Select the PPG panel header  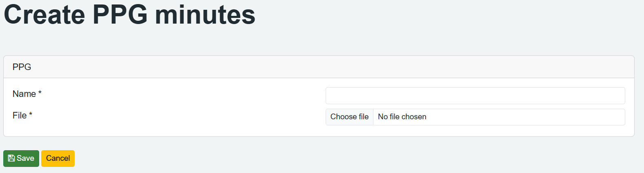tap(22, 67)
